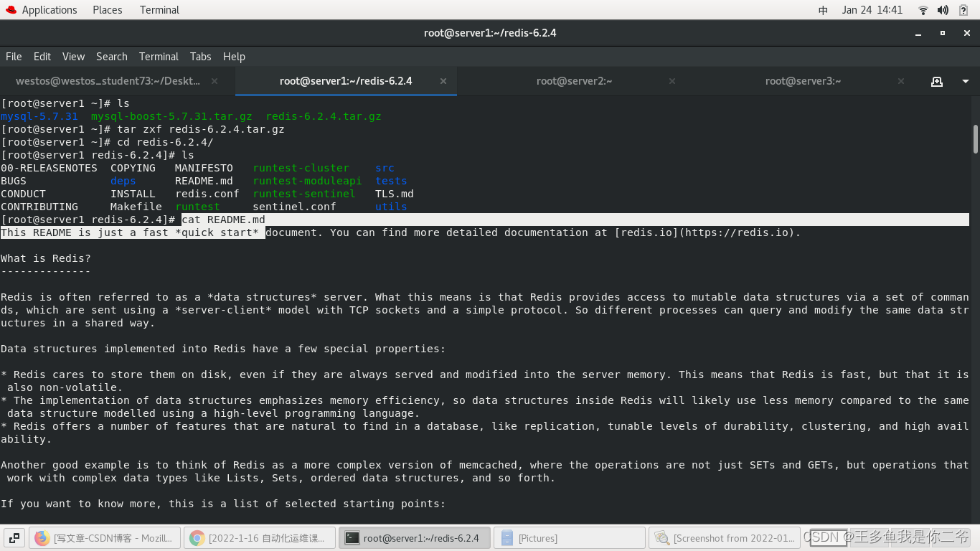The image size is (980, 551).
Task: Close the terminal window
Action: click(x=967, y=33)
